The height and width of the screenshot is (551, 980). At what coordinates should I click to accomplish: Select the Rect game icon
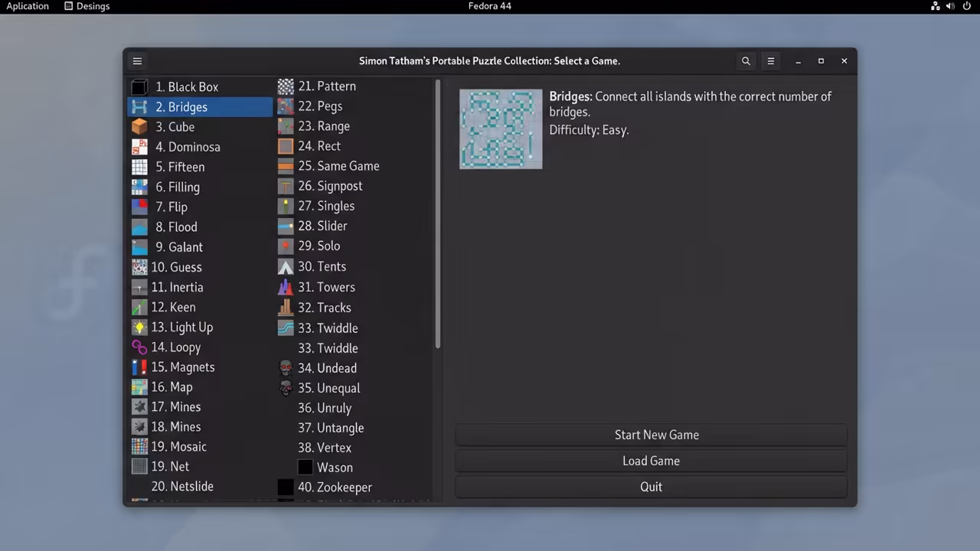(x=286, y=146)
